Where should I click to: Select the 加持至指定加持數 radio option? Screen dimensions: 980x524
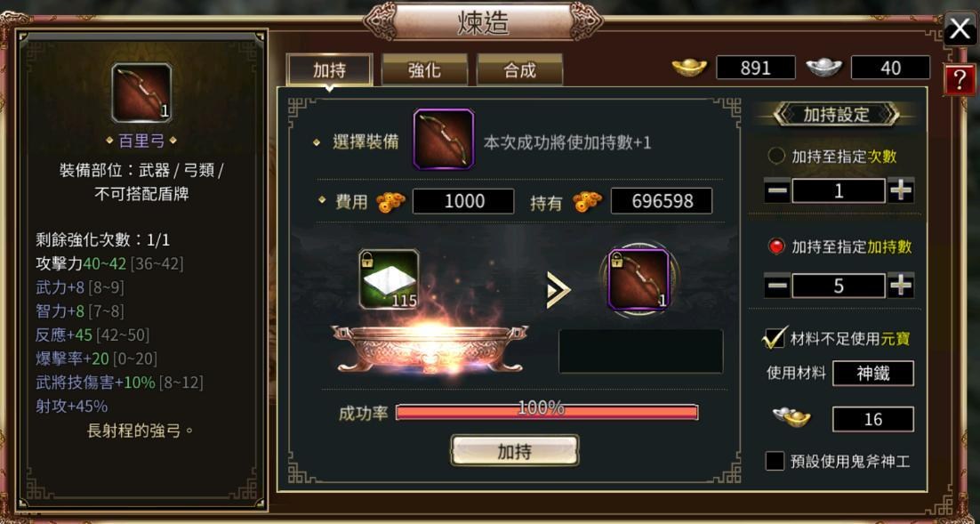[x=776, y=246]
